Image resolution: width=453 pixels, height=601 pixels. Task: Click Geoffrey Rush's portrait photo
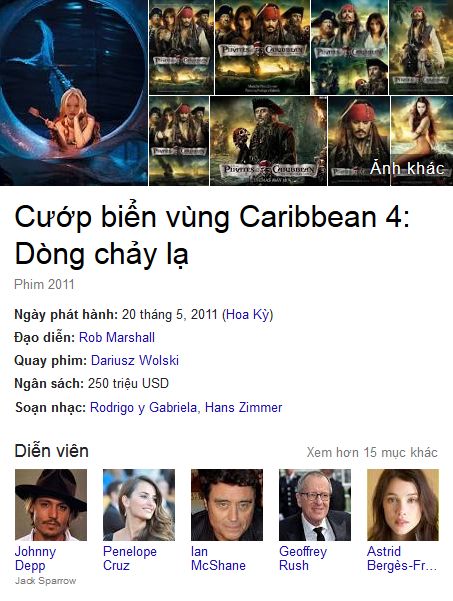point(315,505)
